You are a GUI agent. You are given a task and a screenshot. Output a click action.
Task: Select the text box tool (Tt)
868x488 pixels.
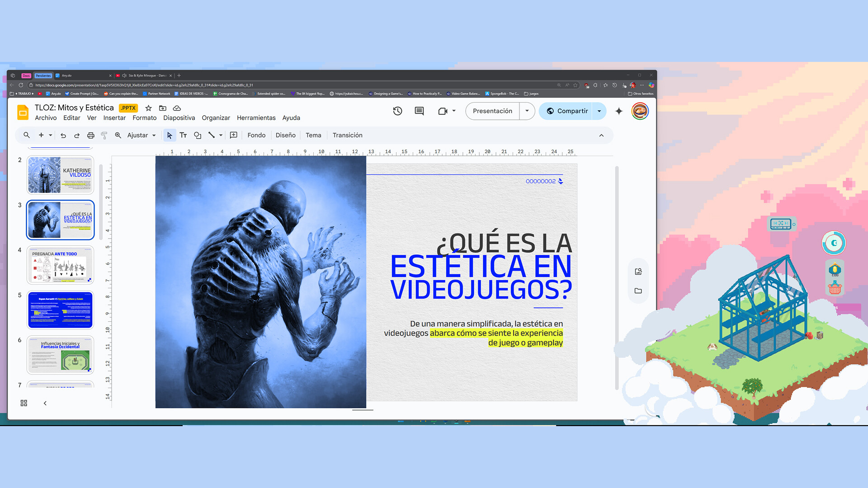click(183, 135)
